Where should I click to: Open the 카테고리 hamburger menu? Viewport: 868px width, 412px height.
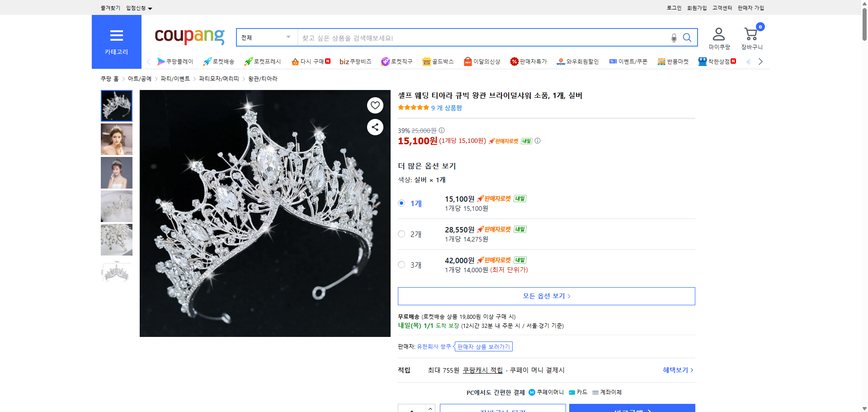[x=116, y=36]
